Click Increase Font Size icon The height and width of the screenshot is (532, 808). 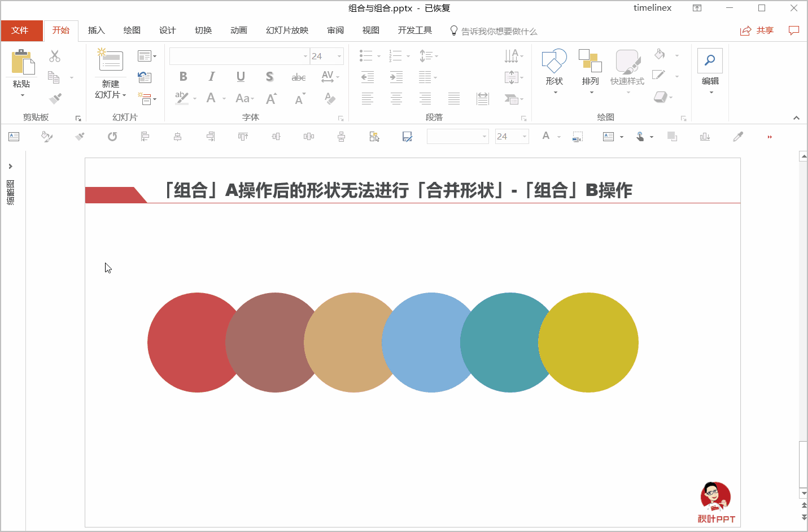271,98
